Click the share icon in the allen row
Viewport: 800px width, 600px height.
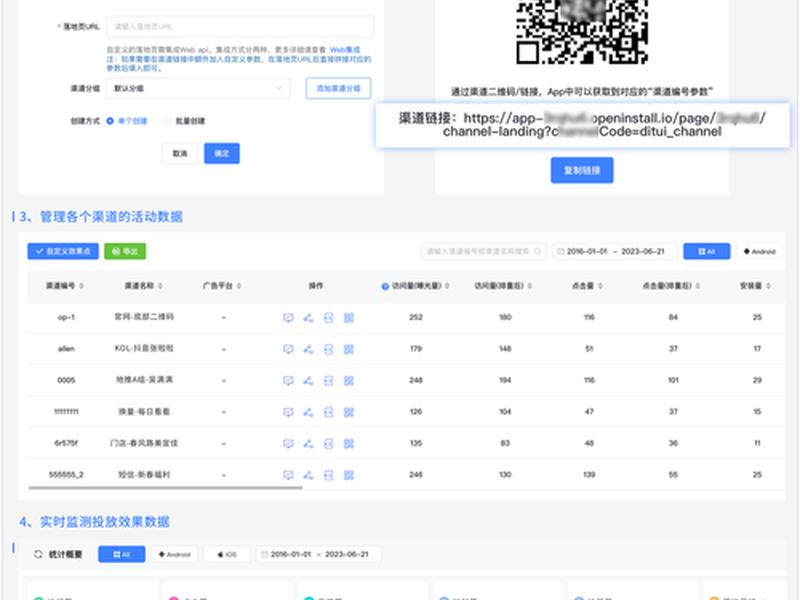[308, 349]
